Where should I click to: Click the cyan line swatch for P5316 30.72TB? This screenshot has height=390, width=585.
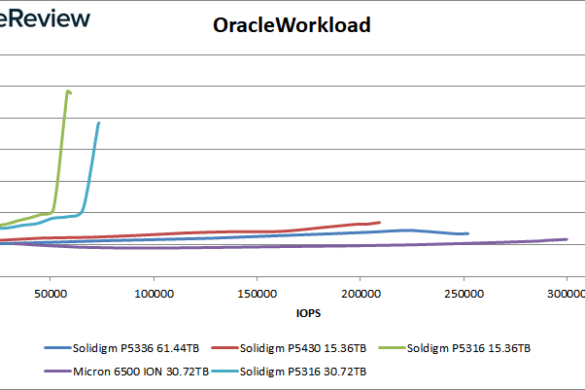coord(225,372)
